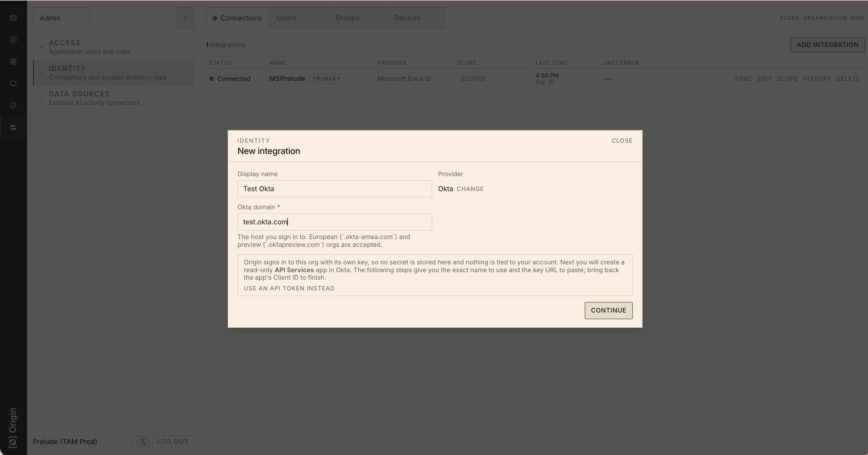Screen dimensions: 868x455
Task: Click the Prelude (TAM Prod) organization name
Action: click(65, 441)
